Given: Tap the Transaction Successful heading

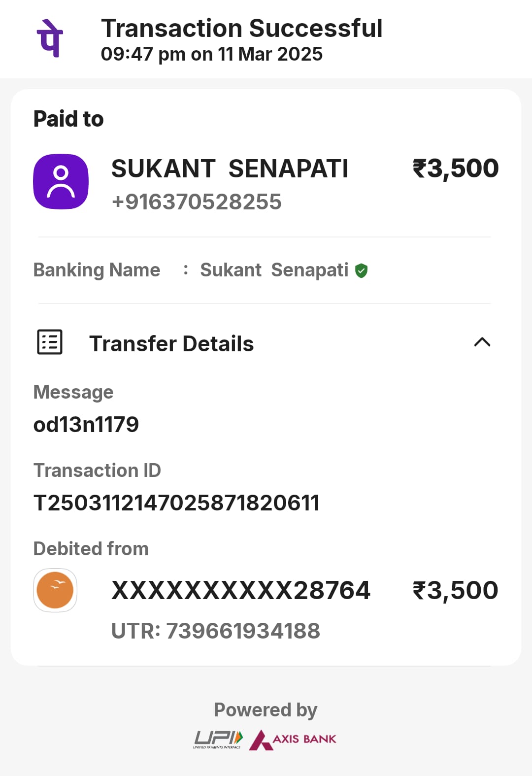Looking at the screenshot, I should tap(241, 28).
